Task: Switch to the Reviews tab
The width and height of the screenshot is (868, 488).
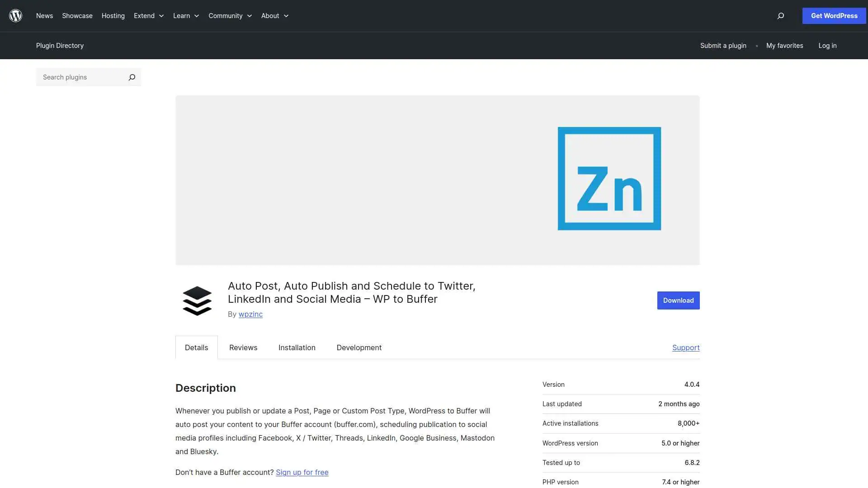Action: pos(243,347)
